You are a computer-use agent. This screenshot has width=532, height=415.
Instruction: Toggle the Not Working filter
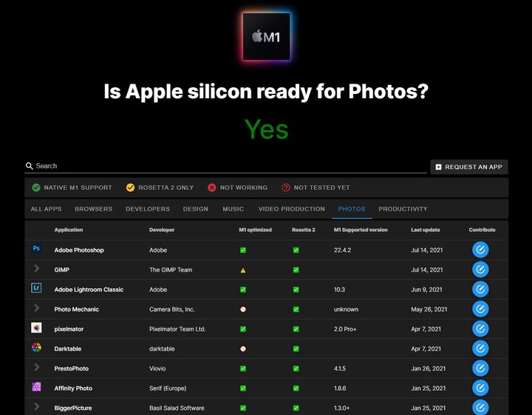(x=238, y=188)
